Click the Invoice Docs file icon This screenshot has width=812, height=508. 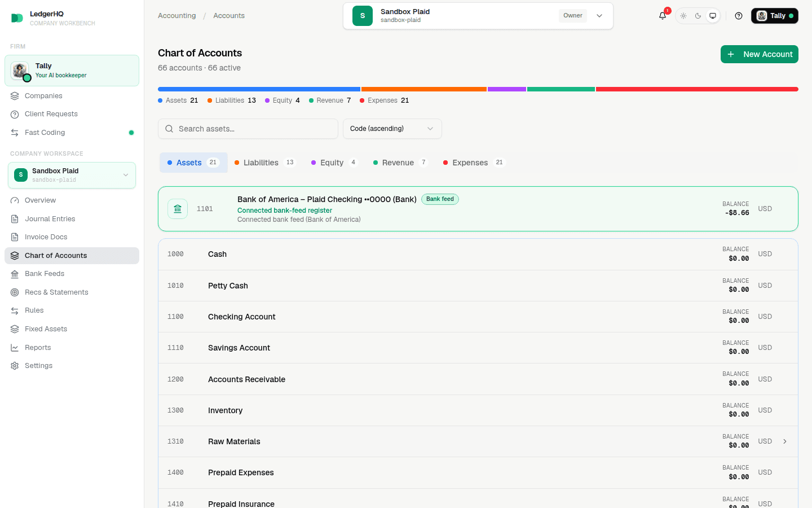click(15, 237)
